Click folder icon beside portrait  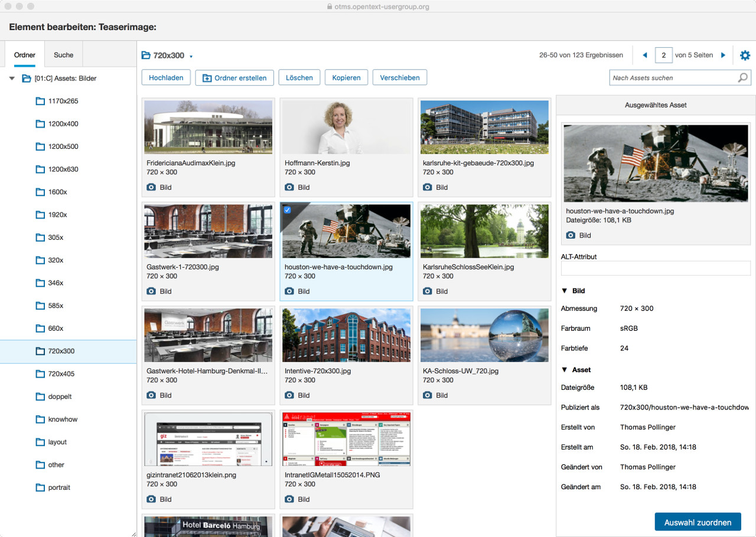click(40, 487)
